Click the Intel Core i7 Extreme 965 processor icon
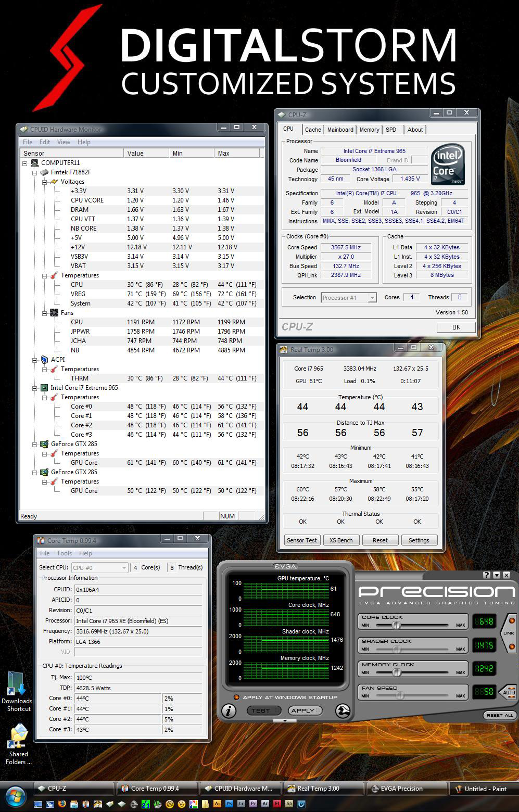Image resolution: width=519 pixels, height=812 pixels. [x=44, y=387]
